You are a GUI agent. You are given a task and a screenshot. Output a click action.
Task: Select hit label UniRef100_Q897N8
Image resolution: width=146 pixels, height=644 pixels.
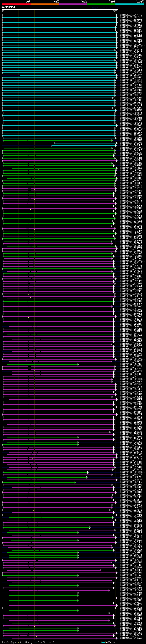[131, 165]
